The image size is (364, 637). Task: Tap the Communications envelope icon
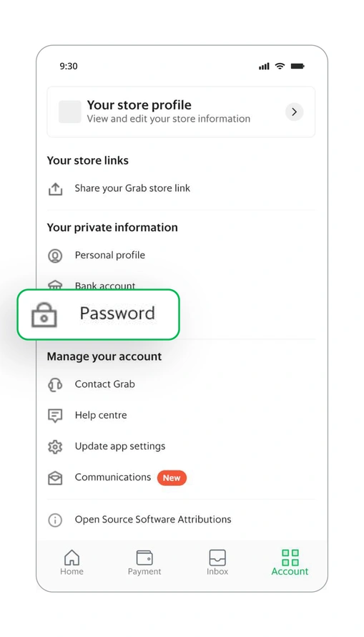(x=55, y=478)
